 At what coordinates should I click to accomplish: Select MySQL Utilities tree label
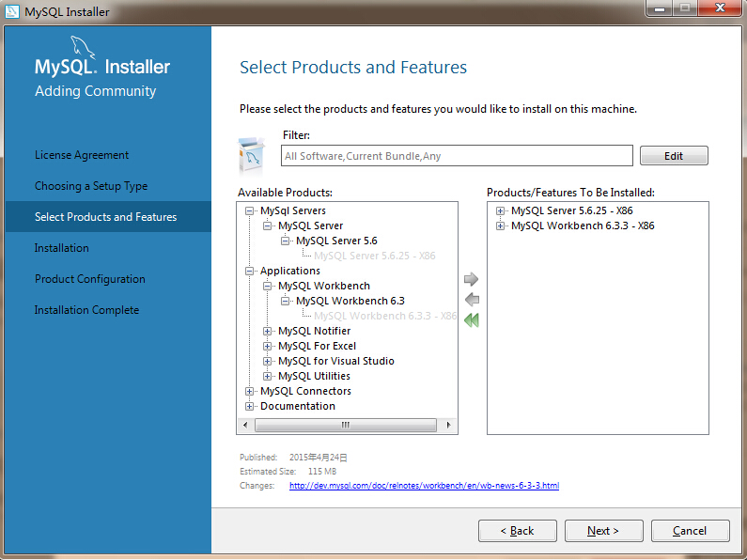[x=315, y=376]
